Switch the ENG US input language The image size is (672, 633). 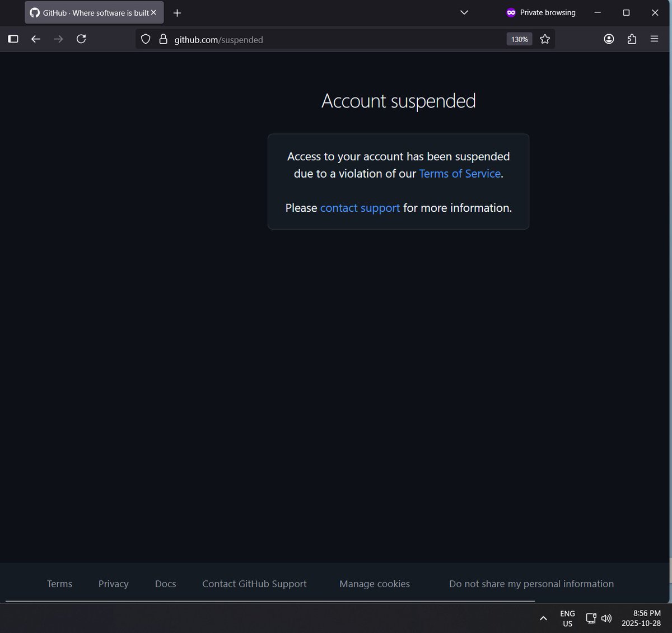(x=567, y=618)
